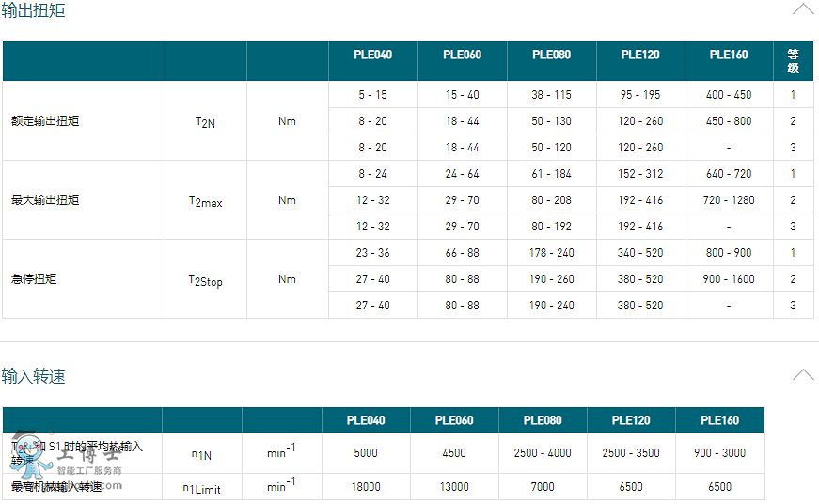This screenshot has height=504, width=819.
Task: Collapse the 输入转速 section chevron
Action: coord(802,375)
